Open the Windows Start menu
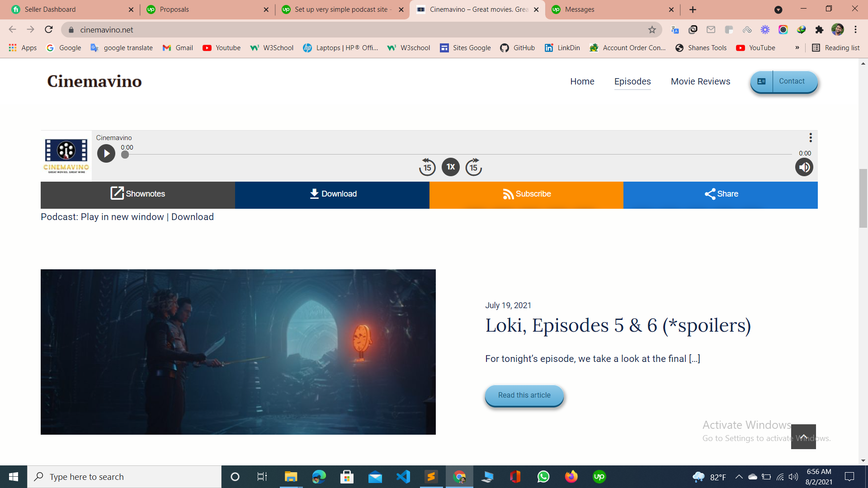Image resolution: width=868 pixels, height=488 pixels. pyautogui.click(x=14, y=477)
